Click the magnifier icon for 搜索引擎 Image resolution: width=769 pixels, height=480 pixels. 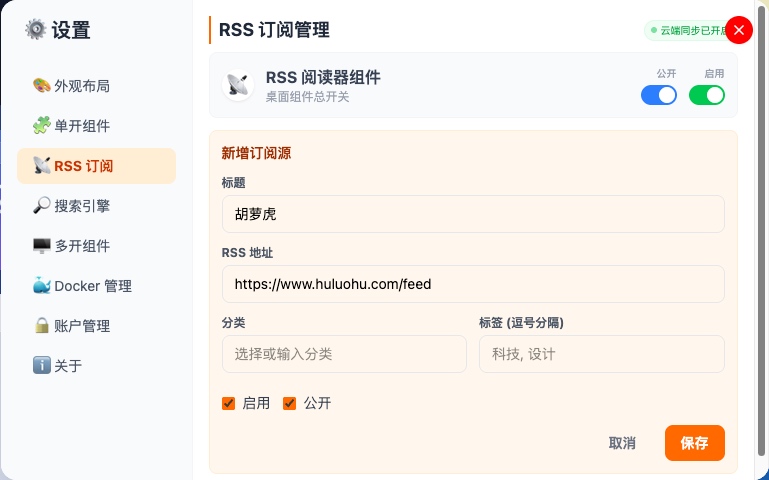42,205
